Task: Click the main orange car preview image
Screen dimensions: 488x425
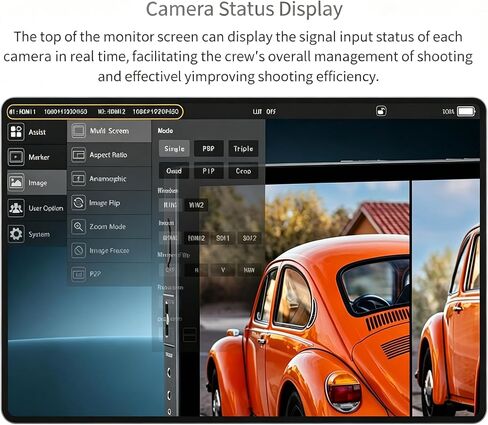Action: [x=304, y=298]
